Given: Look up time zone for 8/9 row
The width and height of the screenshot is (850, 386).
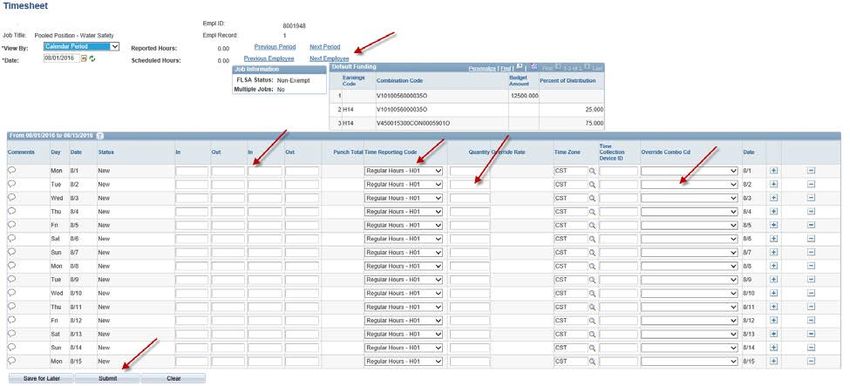Looking at the screenshot, I should coord(593,279).
